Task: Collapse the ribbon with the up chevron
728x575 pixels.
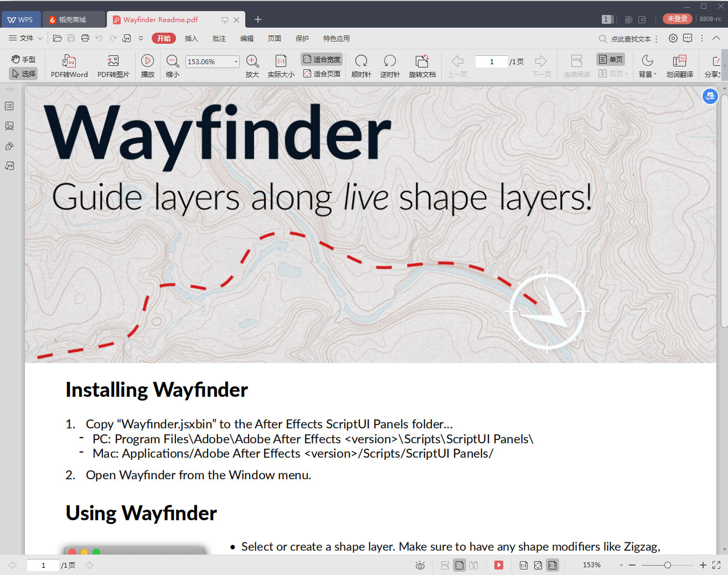Action: pos(716,38)
